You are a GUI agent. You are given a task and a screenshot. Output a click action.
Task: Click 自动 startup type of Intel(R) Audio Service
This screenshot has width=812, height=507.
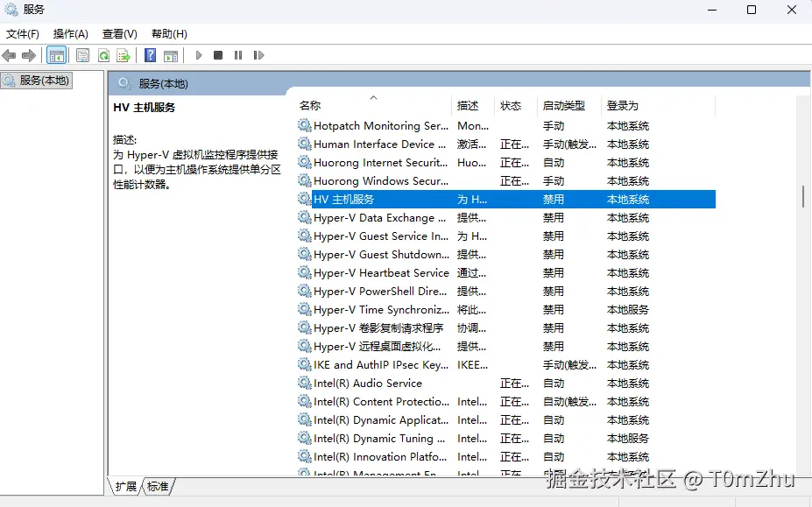(553, 384)
